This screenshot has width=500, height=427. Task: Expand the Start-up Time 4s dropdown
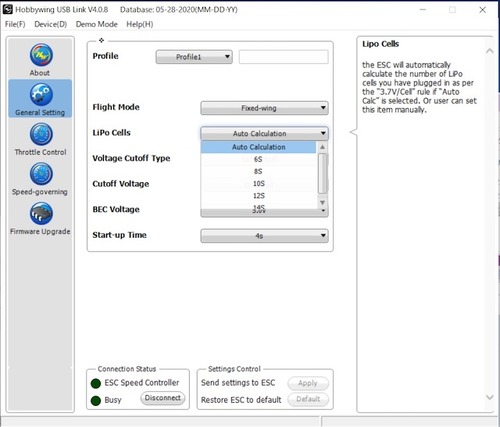[264, 236]
